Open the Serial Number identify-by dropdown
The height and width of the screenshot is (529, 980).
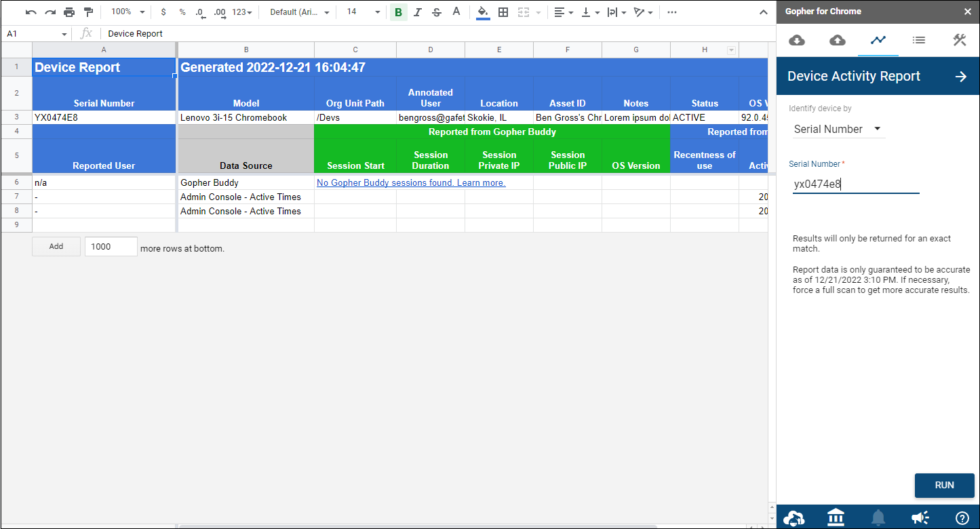coord(838,129)
